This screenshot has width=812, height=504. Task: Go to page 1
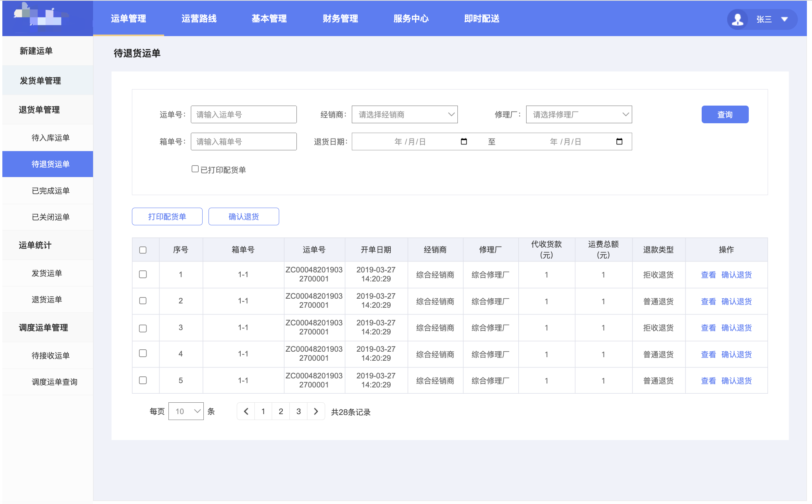(263, 411)
